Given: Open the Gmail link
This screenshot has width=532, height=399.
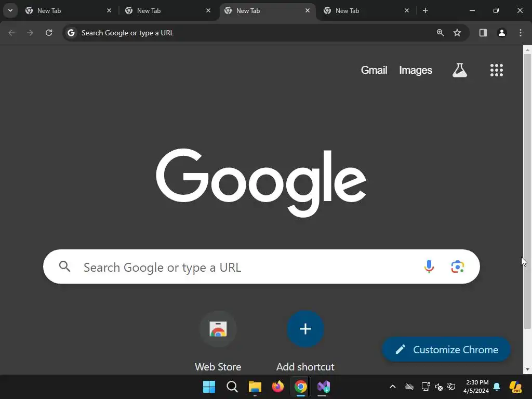Looking at the screenshot, I should coord(374,70).
